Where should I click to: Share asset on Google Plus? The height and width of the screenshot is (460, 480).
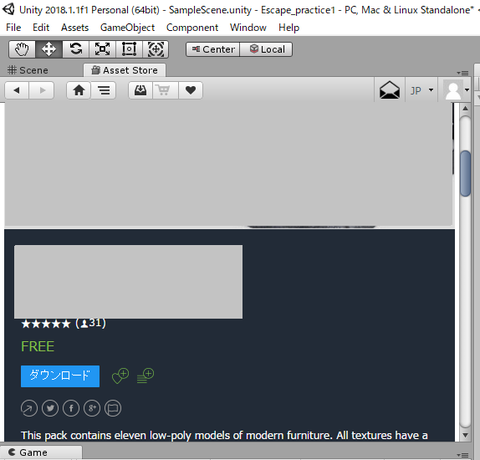92,408
